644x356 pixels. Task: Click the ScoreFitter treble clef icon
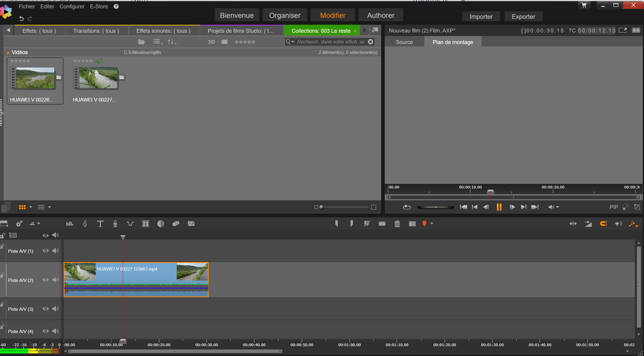coord(85,224)
